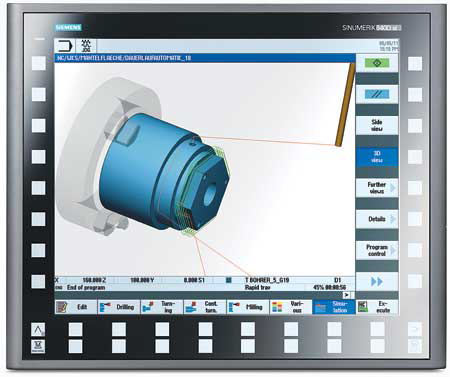Switch to Side view
Screen dimensions: 450x377
[377, 125]
